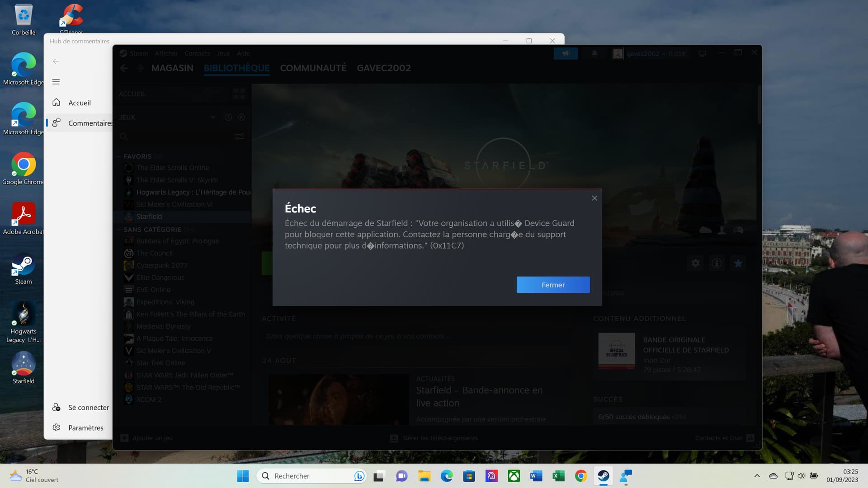
Task: Click Steam announcements megaphone button
Action: (x=566, y=53)
